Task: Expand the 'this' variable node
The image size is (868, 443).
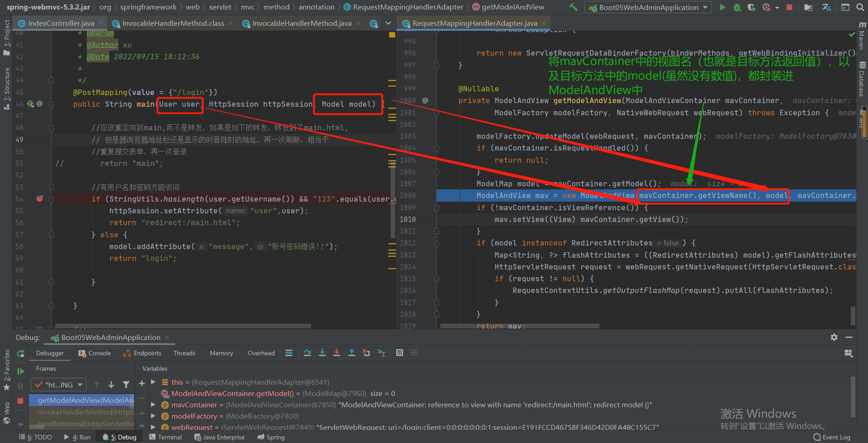Action: [153, 382]
